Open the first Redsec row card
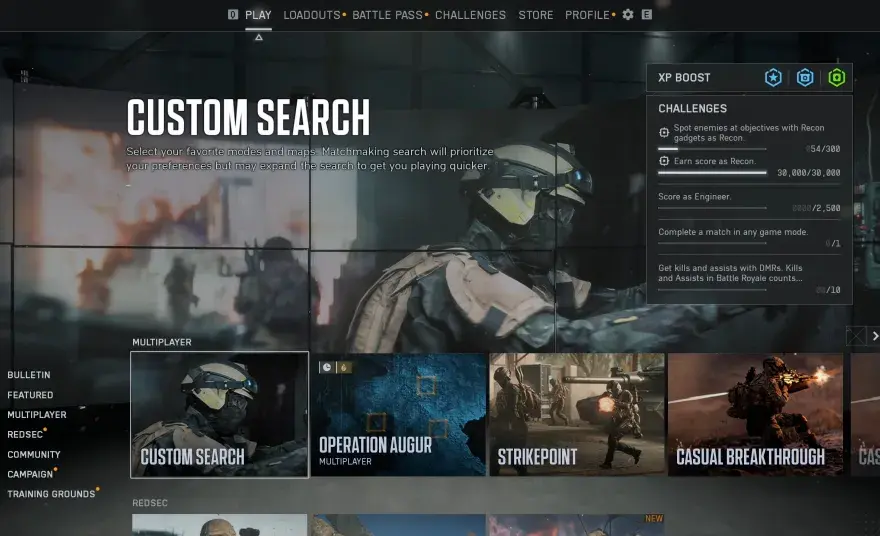Image resolution: width=880 pixels, height=536 pixels. click(219, 525)
